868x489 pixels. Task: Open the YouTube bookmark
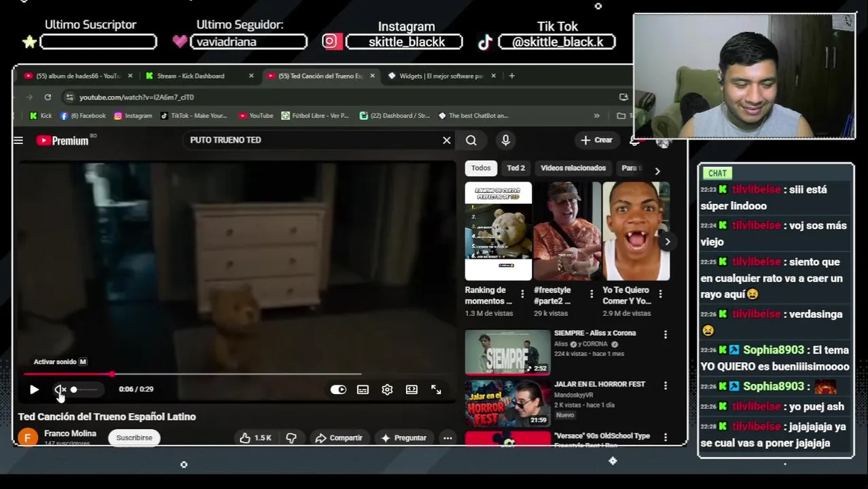point(255,115)
